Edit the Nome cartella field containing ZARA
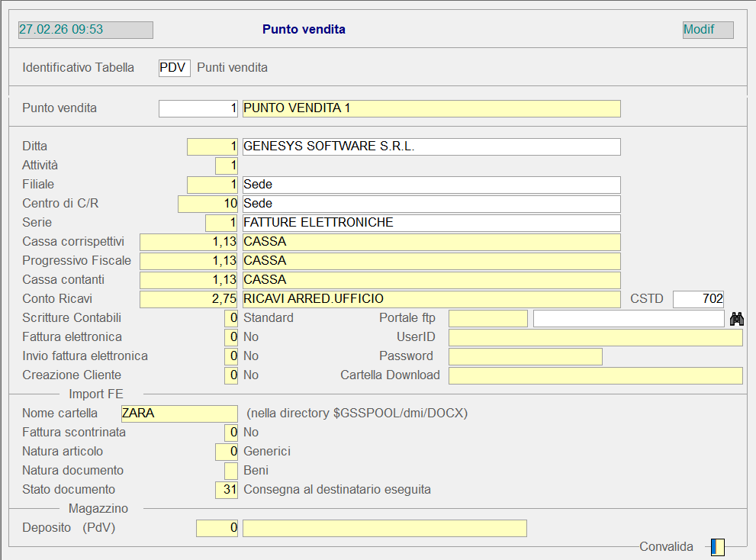 click(179, 414)
